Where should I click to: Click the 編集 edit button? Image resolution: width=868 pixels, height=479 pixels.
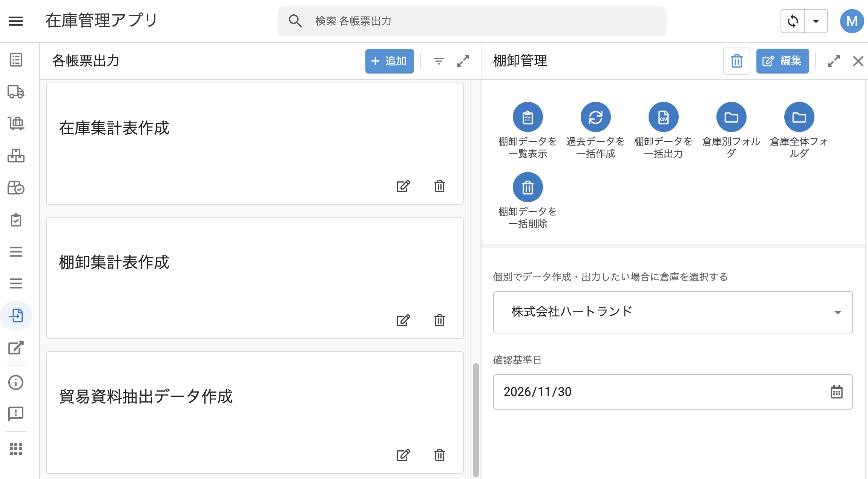coord(782,61)
